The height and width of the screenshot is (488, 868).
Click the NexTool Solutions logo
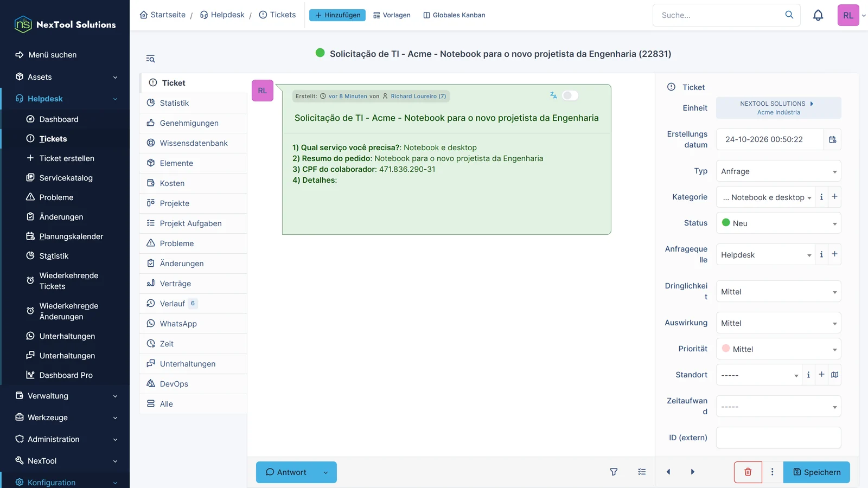[x=65, y=24]
